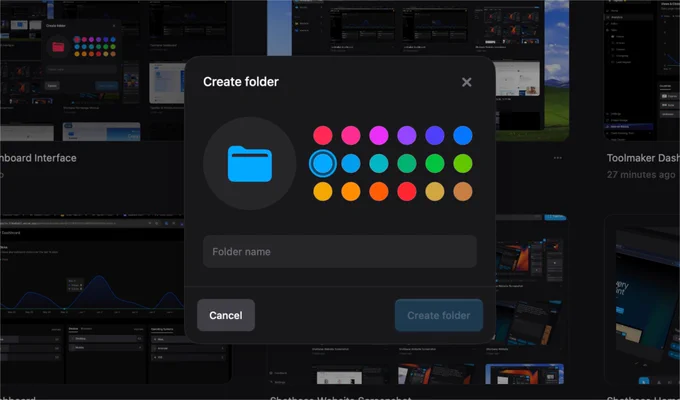This screenshot has width=680, height=400.
Task: Pick the magenta color swatch
Action: tap(379, 135)
